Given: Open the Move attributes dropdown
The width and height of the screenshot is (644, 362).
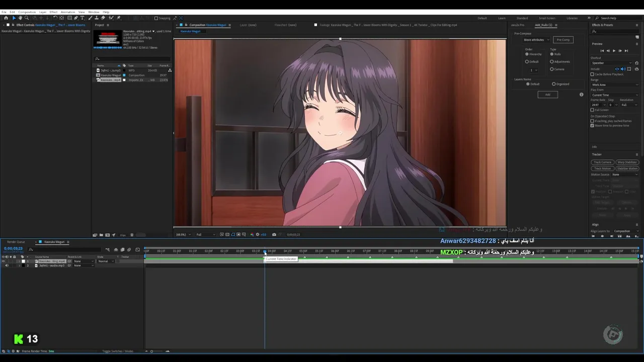Looking at the screenshot, I should coord(536,40).
